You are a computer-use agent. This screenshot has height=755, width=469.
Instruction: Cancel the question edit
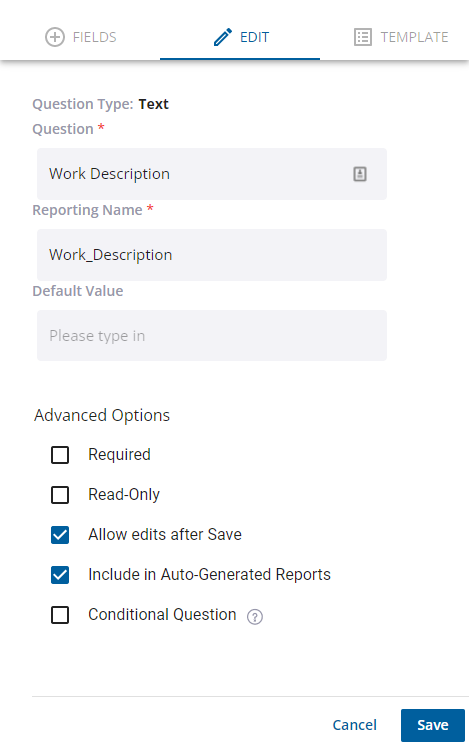pos(354,725)
